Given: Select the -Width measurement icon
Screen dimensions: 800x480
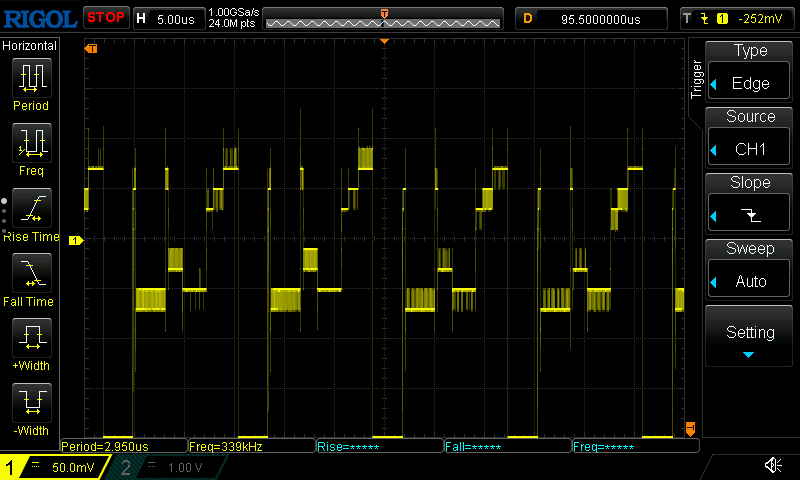Looking at the screenshot, I should [31, 408].
